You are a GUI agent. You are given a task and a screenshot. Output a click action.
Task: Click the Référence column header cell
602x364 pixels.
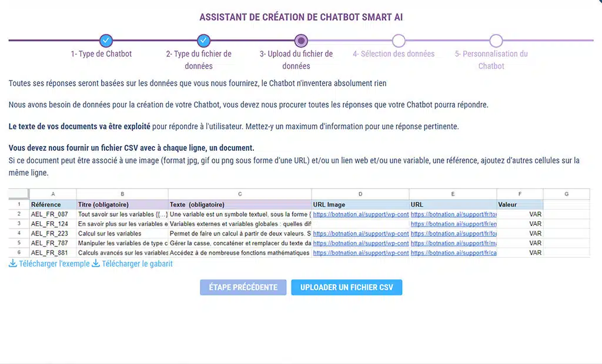pyautogui.click(x=52, y=205)
